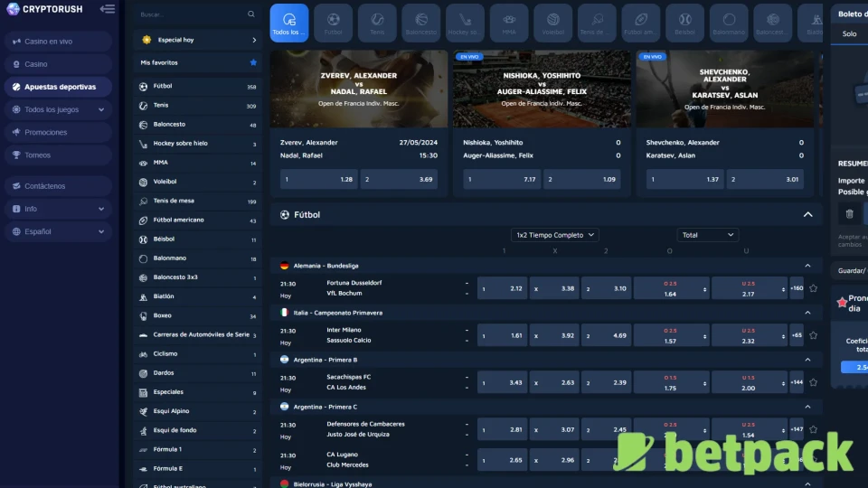Collapse the Fútbol section

pos(808,215)
